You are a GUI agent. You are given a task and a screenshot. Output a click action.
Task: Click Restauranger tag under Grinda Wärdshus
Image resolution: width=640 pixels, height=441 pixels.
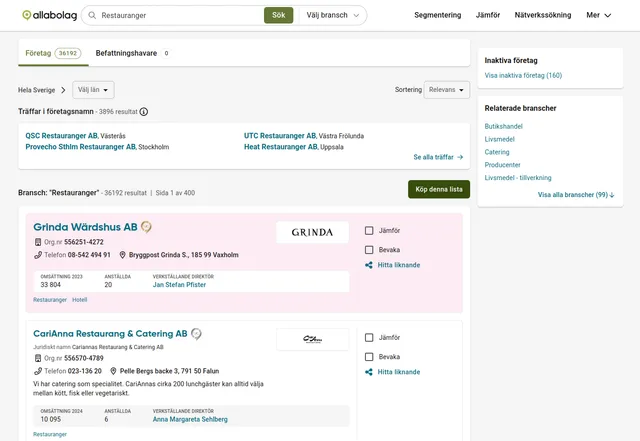point(50,300)
